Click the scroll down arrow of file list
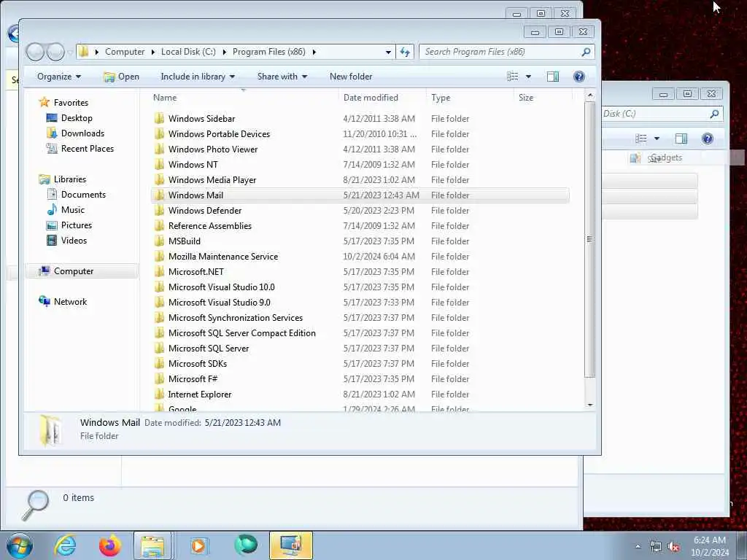747x560 pixels. click(589, 405)
